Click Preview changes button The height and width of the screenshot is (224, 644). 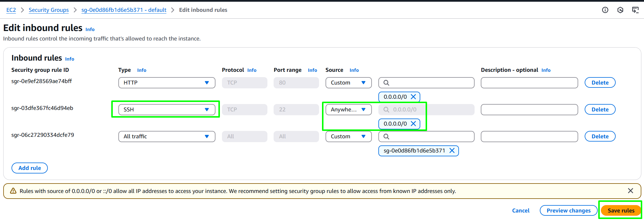569,211
